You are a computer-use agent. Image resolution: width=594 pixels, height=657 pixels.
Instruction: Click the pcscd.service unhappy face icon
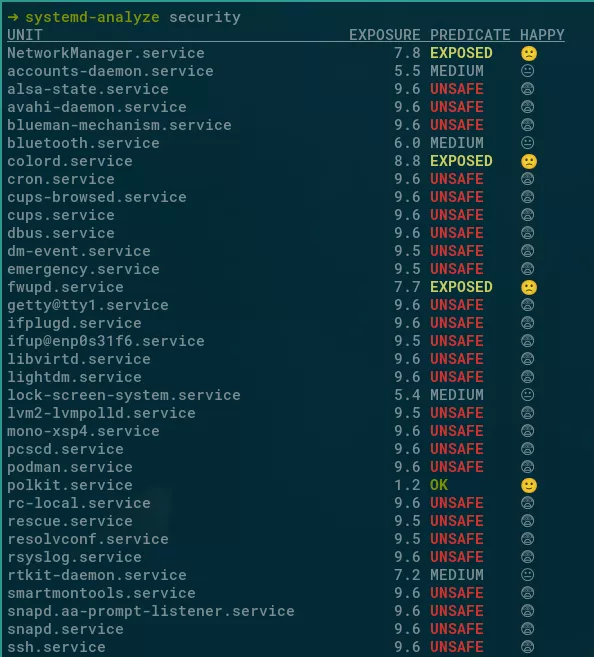[527, 449]
